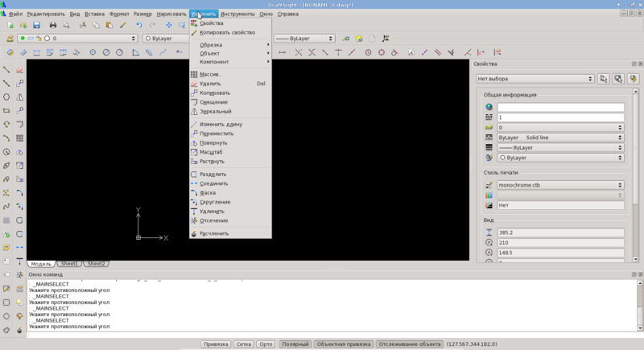Toggle the Полярный tracking button
The image size is (644, 350).
point(295,344)
